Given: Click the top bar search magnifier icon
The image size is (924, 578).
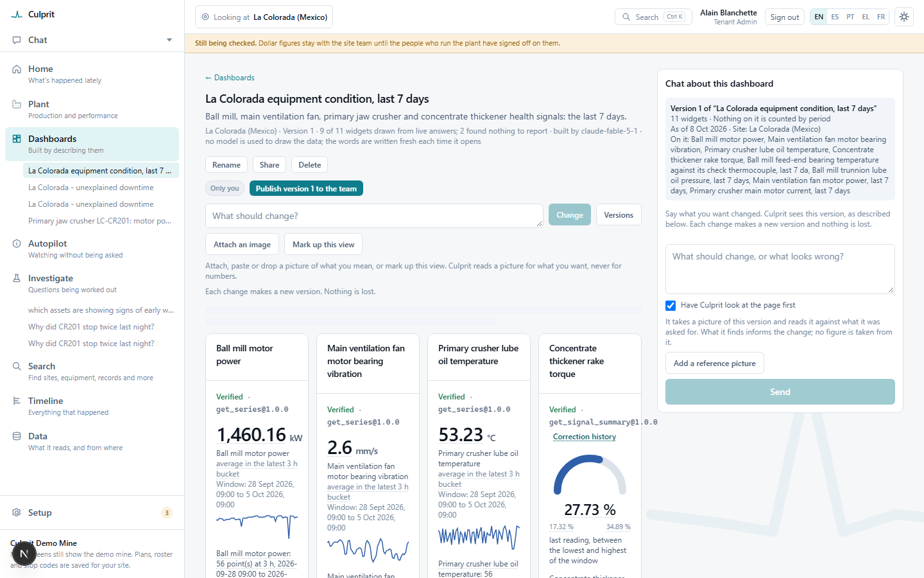Looking at the screenshot, I should (x=626, y=17).
